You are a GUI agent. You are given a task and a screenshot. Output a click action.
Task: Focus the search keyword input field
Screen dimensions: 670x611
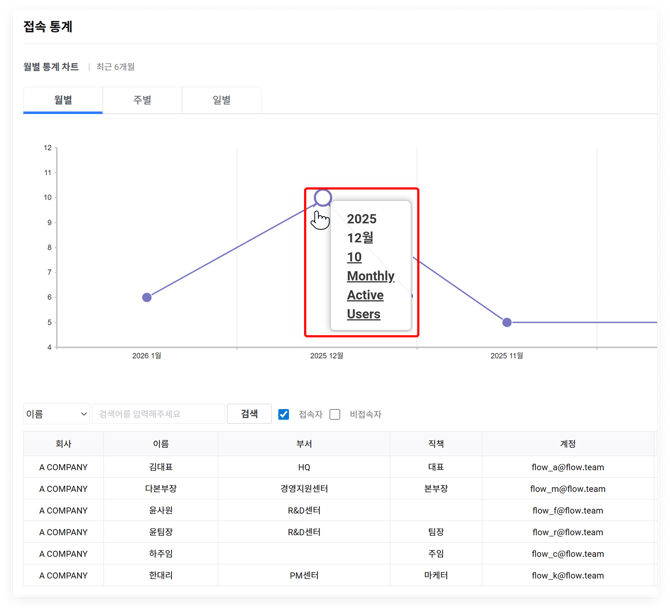click(x=159, y=414)
